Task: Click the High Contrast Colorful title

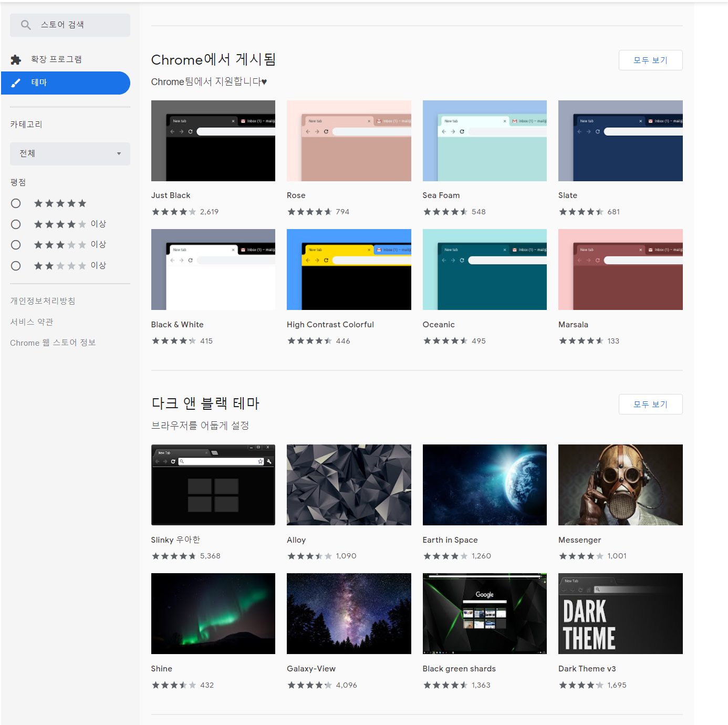Action: click(x=330, y=325)
